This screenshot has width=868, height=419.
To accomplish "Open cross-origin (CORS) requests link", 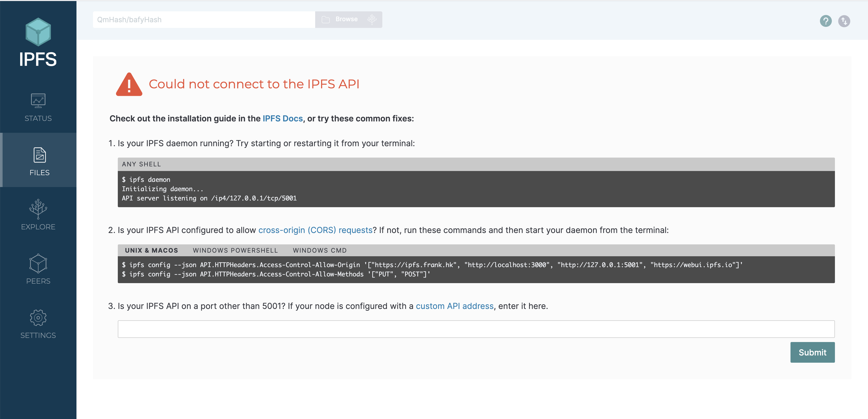I will [315, 230].
